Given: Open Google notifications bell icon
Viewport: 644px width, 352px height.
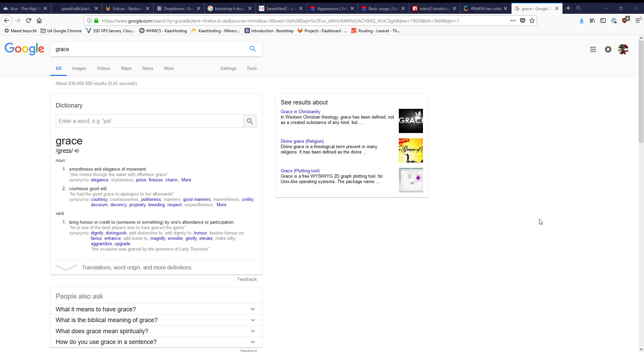Looking at the screenshot, I should click(x=608, y=49).
